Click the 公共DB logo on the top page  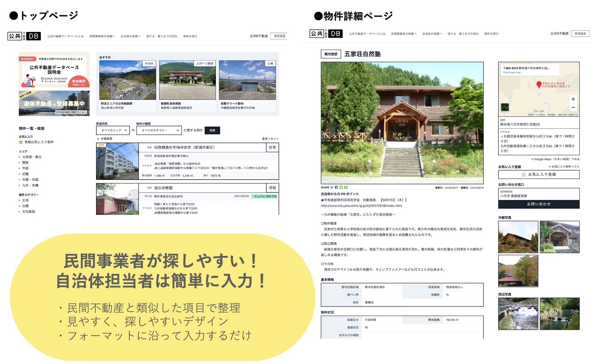[24, 36]
